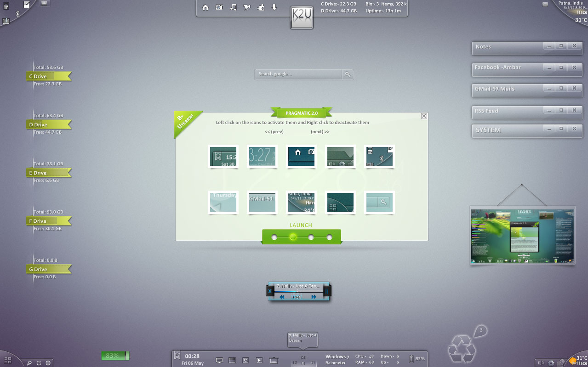This screenshot has width=588, height=367.
Task: Click the keyboard icon in top-right corner
Action: 545,4
